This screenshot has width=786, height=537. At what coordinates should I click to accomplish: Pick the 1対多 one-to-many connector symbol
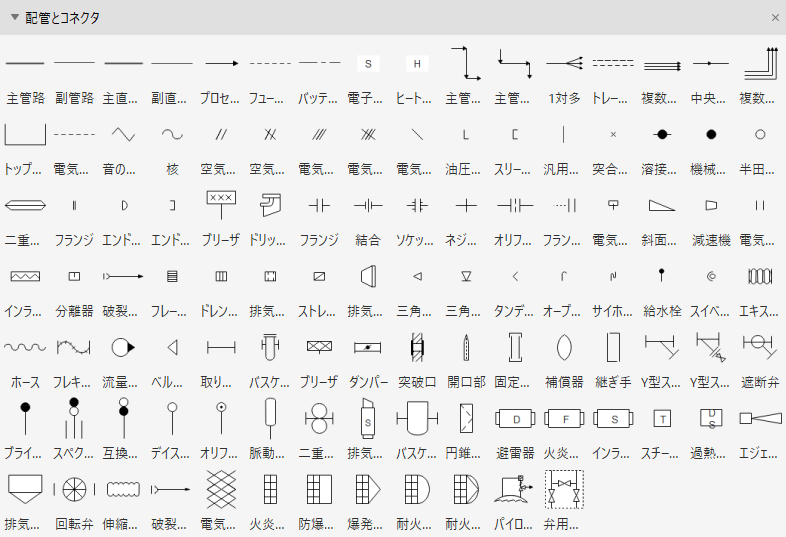[x=564, y=64]
